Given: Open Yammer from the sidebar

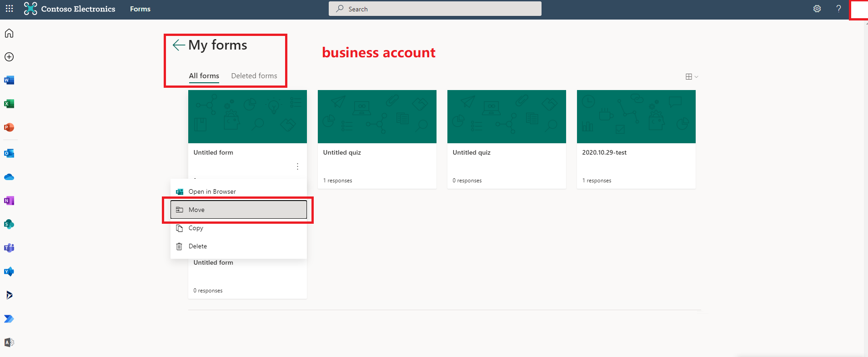Looking at the screenshot, I should 9,272.
